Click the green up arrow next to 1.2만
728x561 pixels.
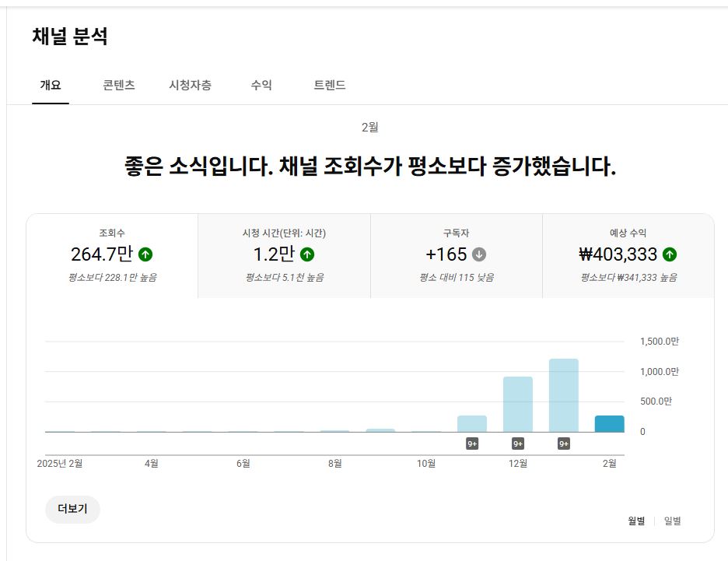pos(307,254)
